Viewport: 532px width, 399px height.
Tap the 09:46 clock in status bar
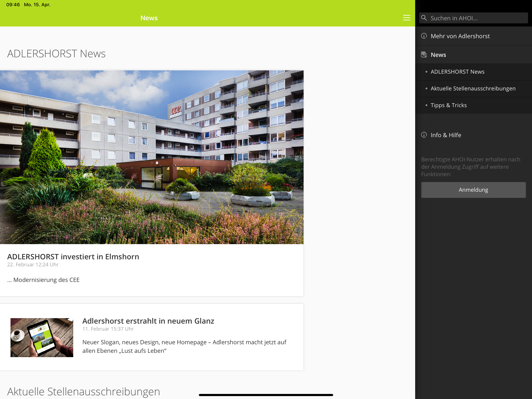tap(13, 4)
